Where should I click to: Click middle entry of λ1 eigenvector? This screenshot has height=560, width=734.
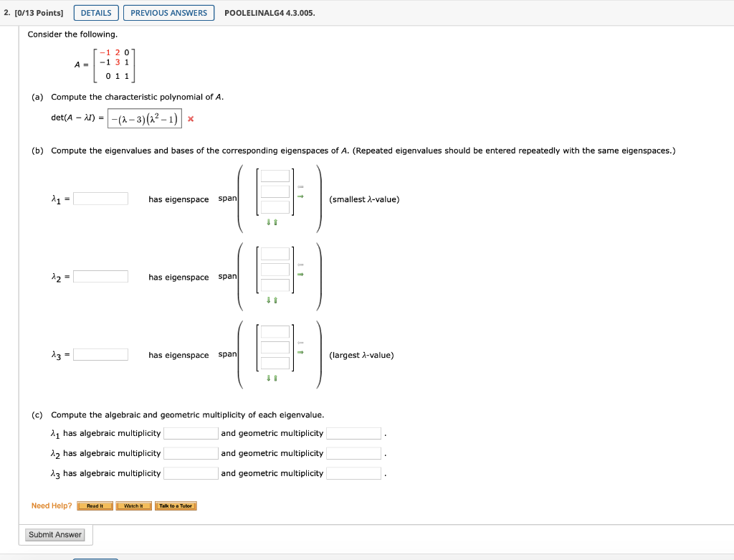[x=275, y=191]
